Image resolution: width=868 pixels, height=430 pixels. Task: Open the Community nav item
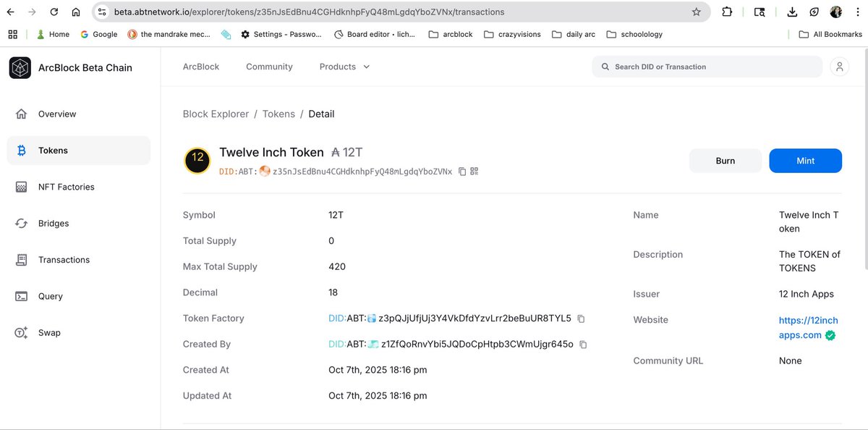click(269, 67)
